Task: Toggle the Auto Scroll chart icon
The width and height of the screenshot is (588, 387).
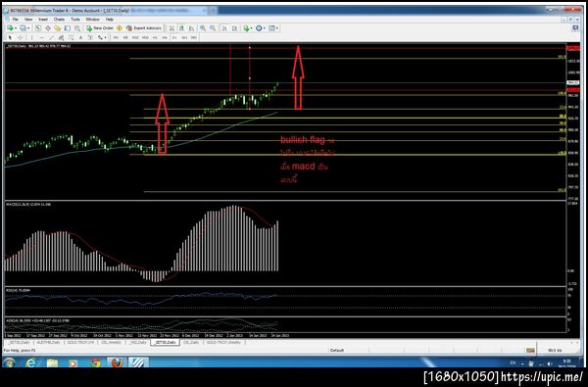Action: coord(224,28)
